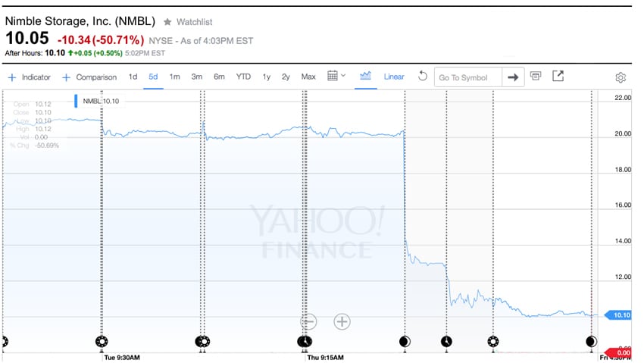The image size is (644, 363).
Task: Add an Indicator to the chart
Action: [x=29, y=77]
